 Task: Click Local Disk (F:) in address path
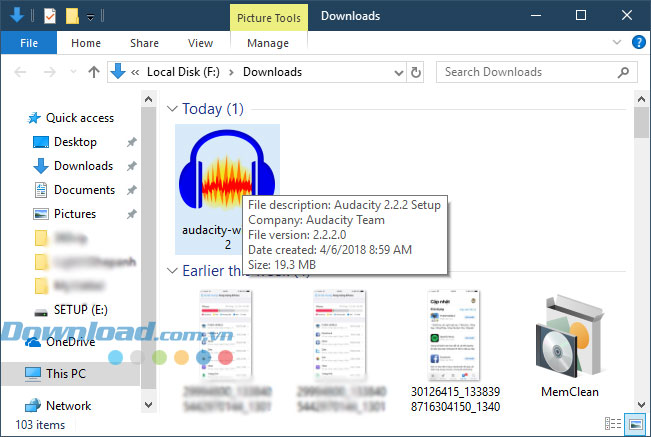[x=185, y=72]
